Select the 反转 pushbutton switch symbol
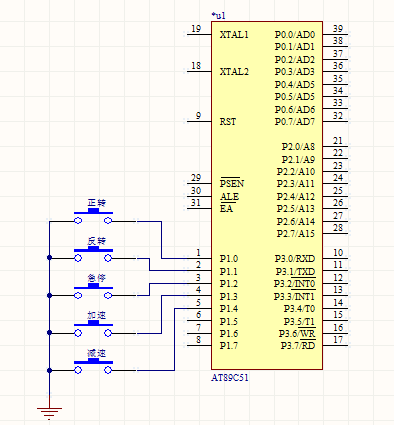The image size is (394, 425). click(93, 253)
